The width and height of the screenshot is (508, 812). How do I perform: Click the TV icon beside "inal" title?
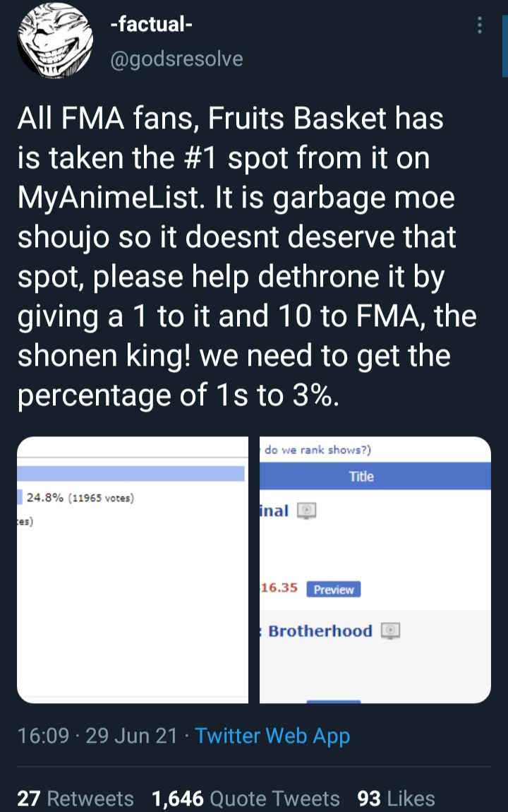point(307,511)
